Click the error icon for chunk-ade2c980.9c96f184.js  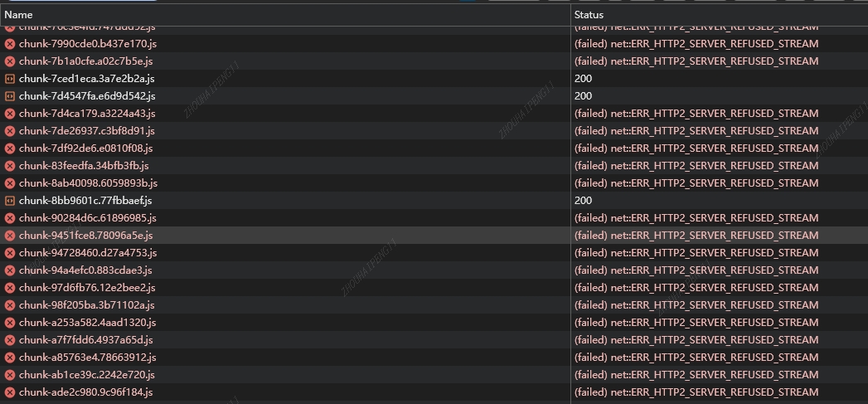pos(9,392)
